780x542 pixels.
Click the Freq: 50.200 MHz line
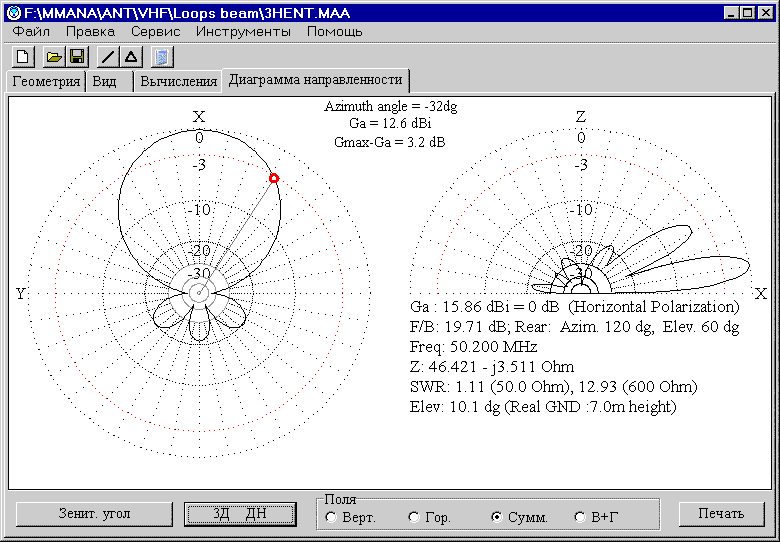[474, 347]
